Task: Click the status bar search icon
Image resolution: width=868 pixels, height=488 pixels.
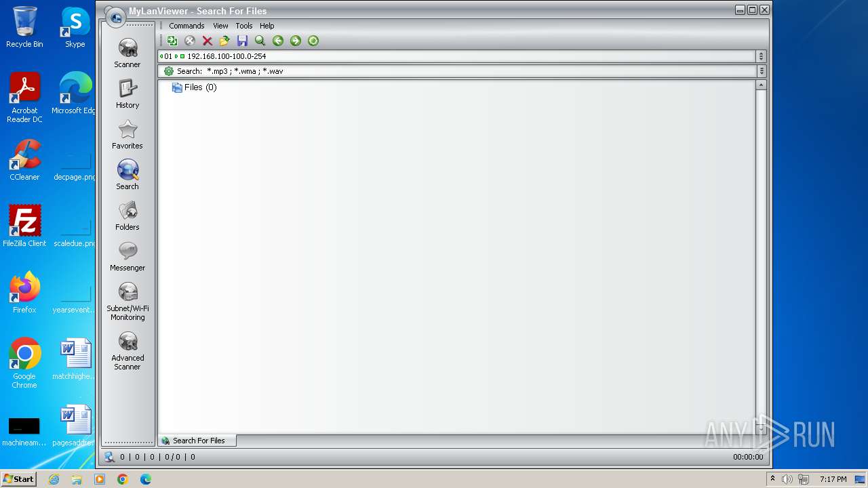Action: (x=110, y=457)
